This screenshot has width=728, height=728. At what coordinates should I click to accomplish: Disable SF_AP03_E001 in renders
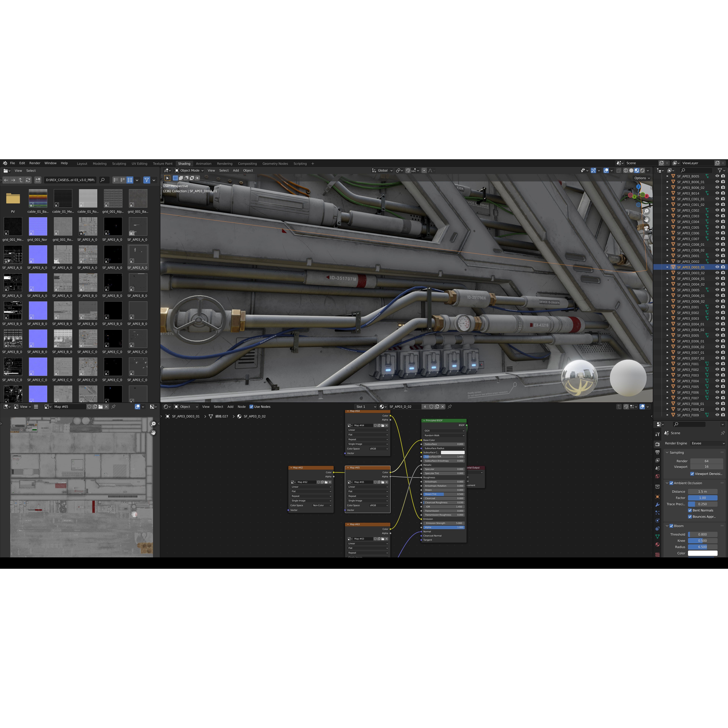pos(723,307)
